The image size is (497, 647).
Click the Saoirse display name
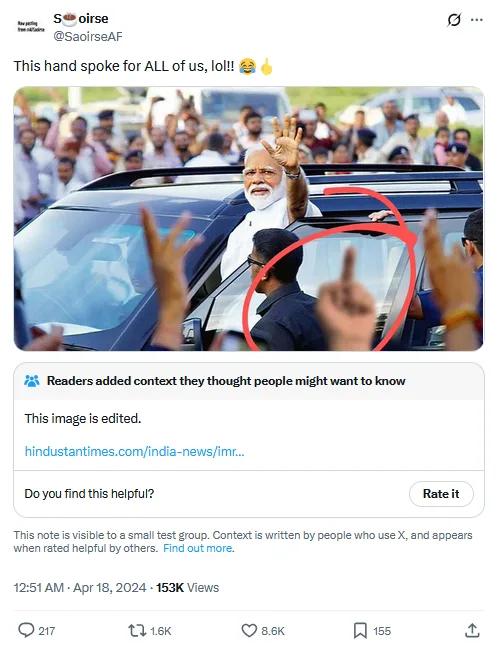[81, 19]
